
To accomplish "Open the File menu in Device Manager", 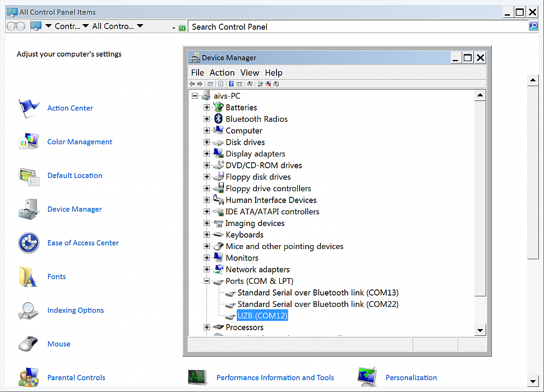I will tap(197, 72).
